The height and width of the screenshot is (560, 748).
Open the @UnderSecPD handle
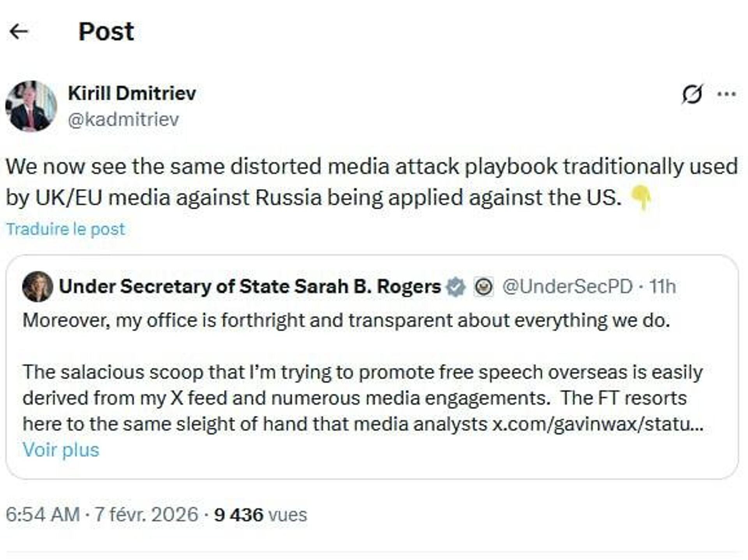pyautogui.click(x=567, y=287)
